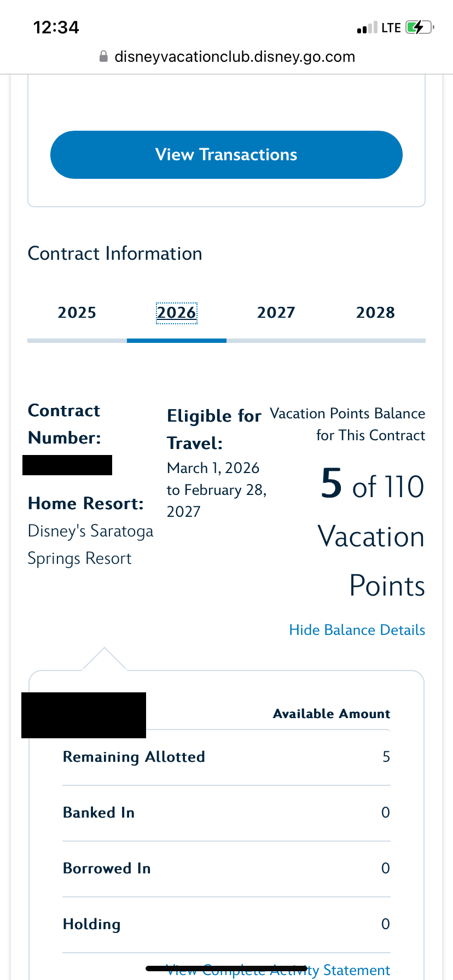Click the Holding row
The width and height of the screenshot is (453, 980).
(226, 924)
